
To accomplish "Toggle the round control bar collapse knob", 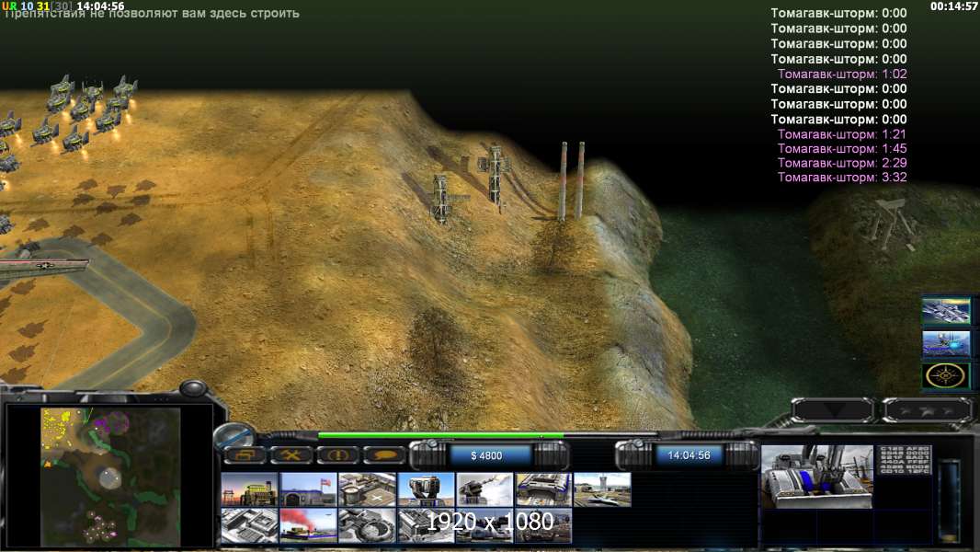I will click(x=234, y=434).
